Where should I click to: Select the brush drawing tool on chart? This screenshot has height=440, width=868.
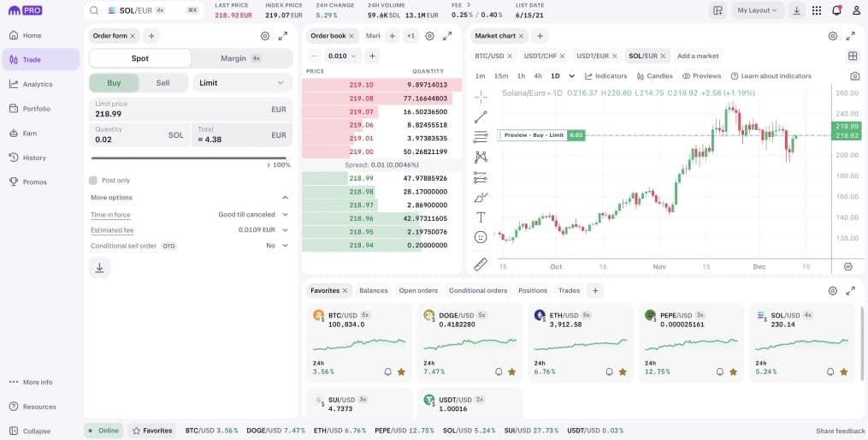click(481, 198)
